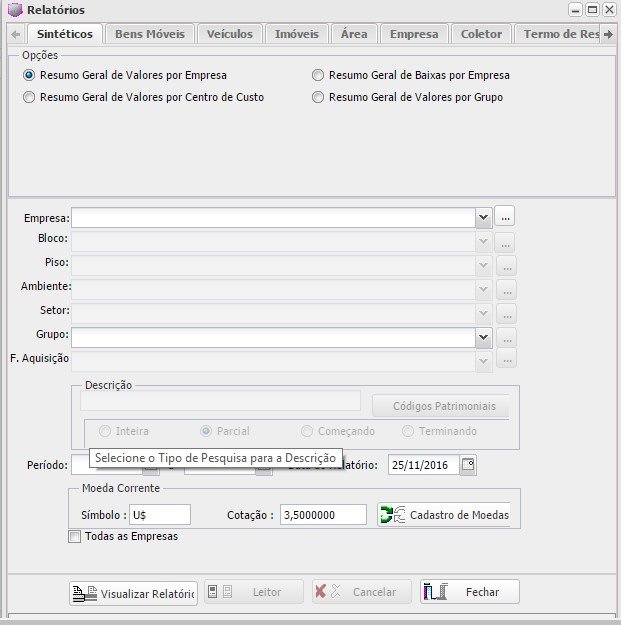Image resolution: width=621 pixels, height=625 pixels.
Task: Choose Resumo Geral de Valores por Grupo
Action: pyautogui.click(x=318, y=97)
